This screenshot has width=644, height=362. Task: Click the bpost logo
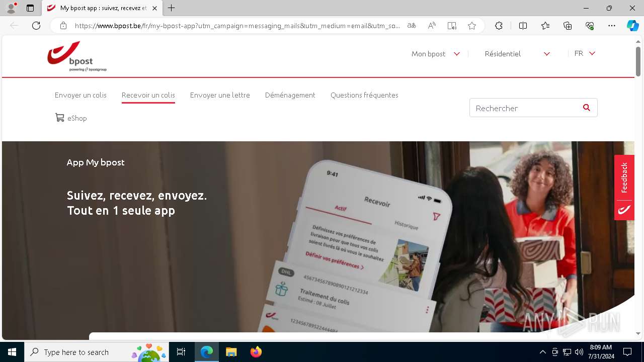point(77,56)
